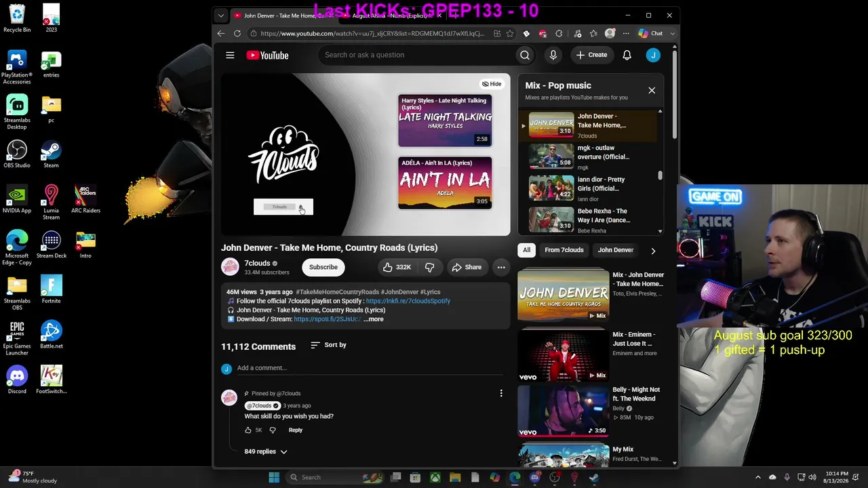Open the Windows Start menu
Image resolution: width=868 pixels, height=488 pixels.
(274, 477)
